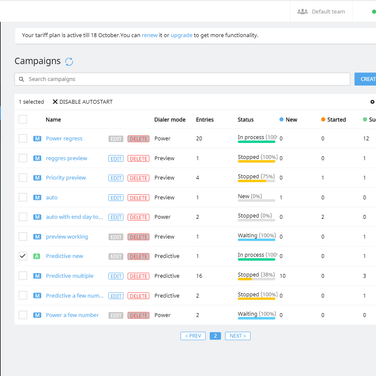
Task: Sort by New column header
Action: pos(288,120)
